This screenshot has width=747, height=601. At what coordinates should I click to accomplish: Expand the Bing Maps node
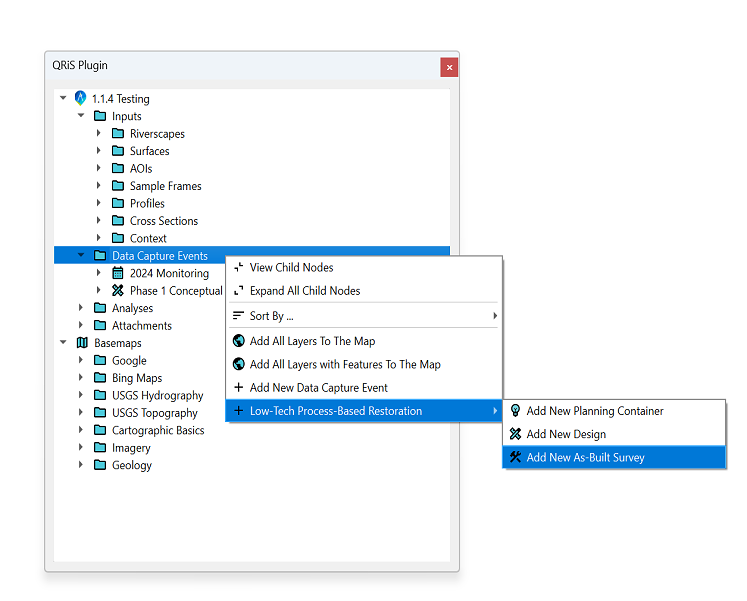(x=81, y=378)
